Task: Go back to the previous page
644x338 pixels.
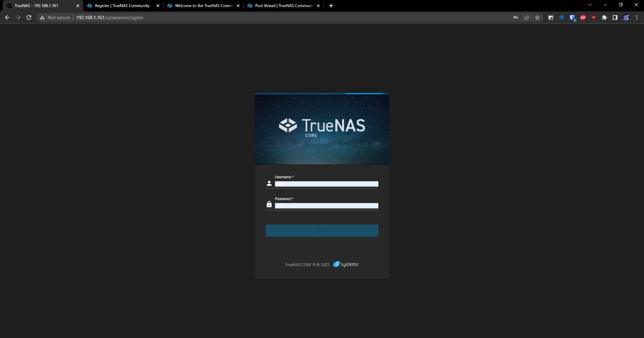Action: tap(7, 17)
